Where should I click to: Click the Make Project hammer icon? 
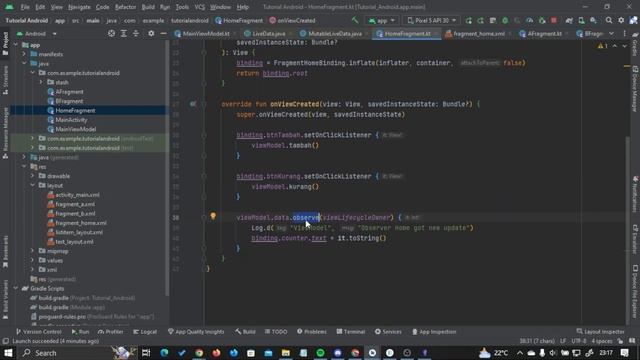(x=355, y=20)
